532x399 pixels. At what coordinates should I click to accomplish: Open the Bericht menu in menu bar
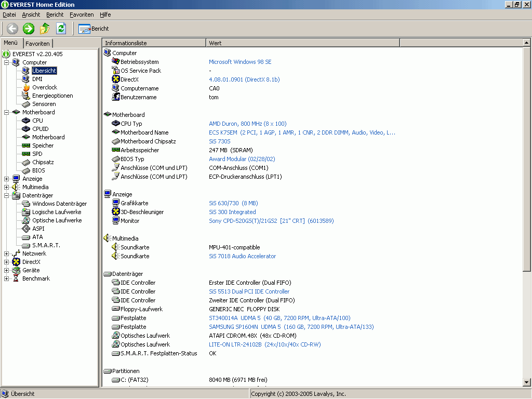[55, 15]
